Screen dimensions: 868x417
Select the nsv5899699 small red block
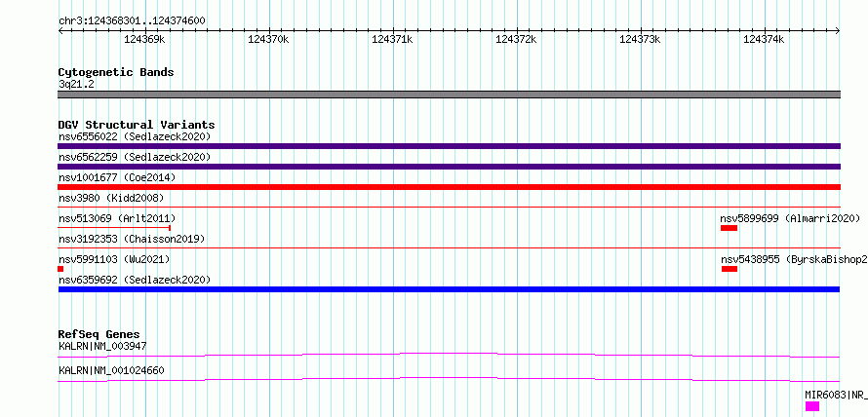coord(730,228)
